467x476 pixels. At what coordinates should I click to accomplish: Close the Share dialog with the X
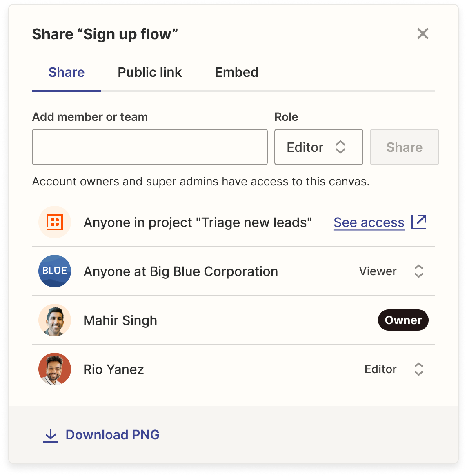click(423, 34)
